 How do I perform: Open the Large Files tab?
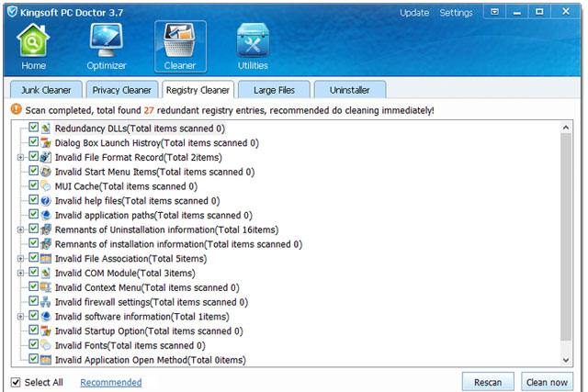click(274, 90)
